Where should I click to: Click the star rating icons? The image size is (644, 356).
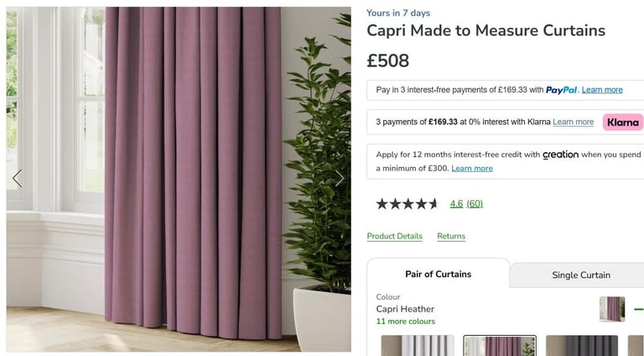(x=408, y=203)
